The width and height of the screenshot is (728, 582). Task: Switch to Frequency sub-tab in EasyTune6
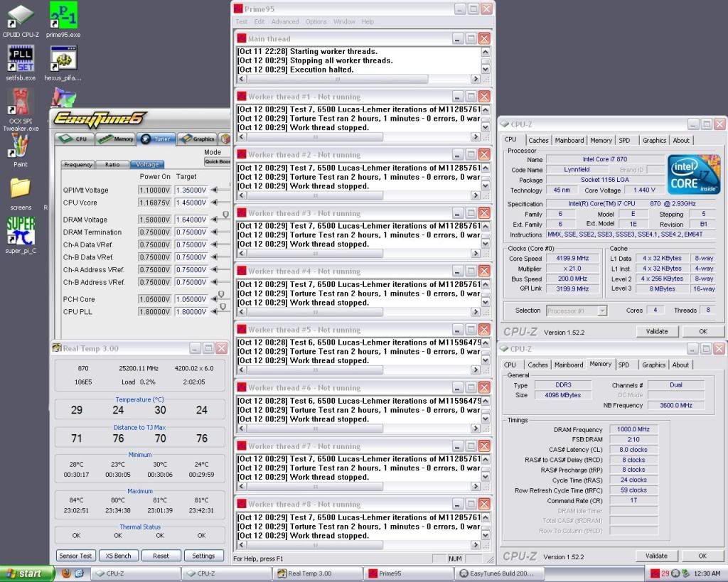click(x=78, y=165)
